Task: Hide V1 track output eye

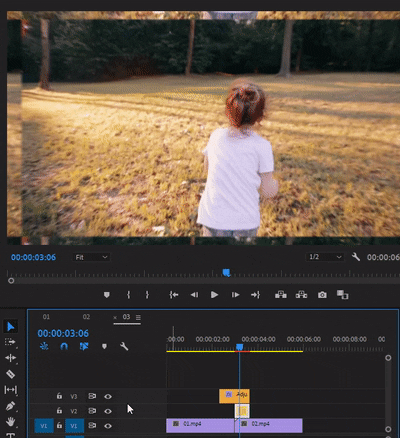Action: point(108,426)
